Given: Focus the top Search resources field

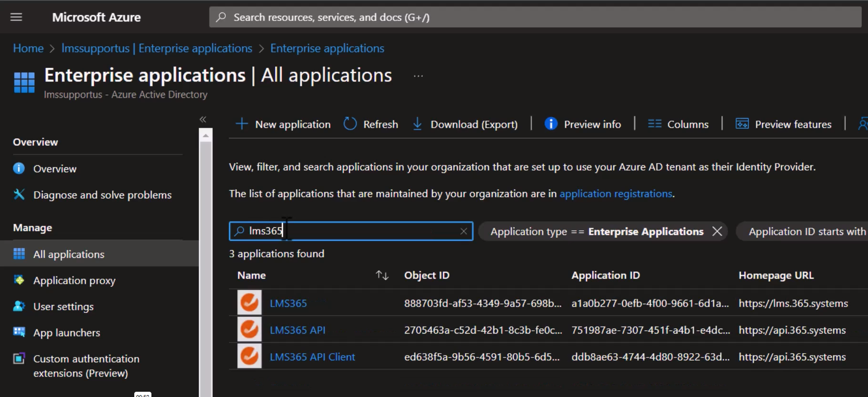Looking at the screenshot, I should [x=535, y=17].
